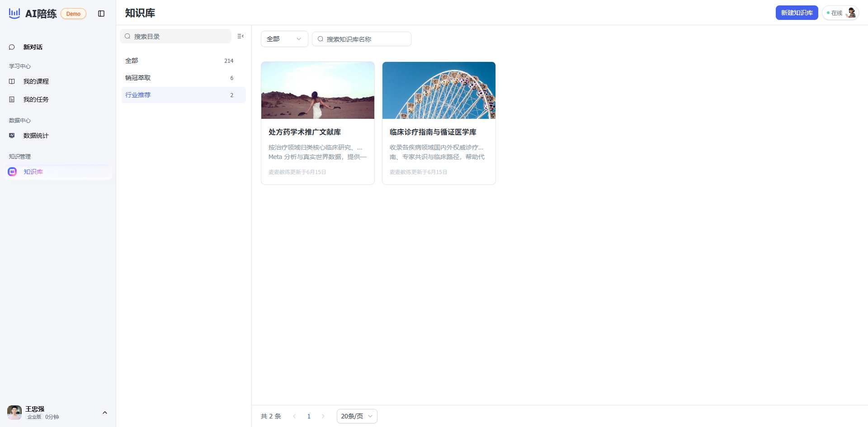Click 麦麦教练更新于6月15日 under 临床诊疗指南与循证医学库
The width and height of the screenshot is (868, 427).
pos(419,172)
